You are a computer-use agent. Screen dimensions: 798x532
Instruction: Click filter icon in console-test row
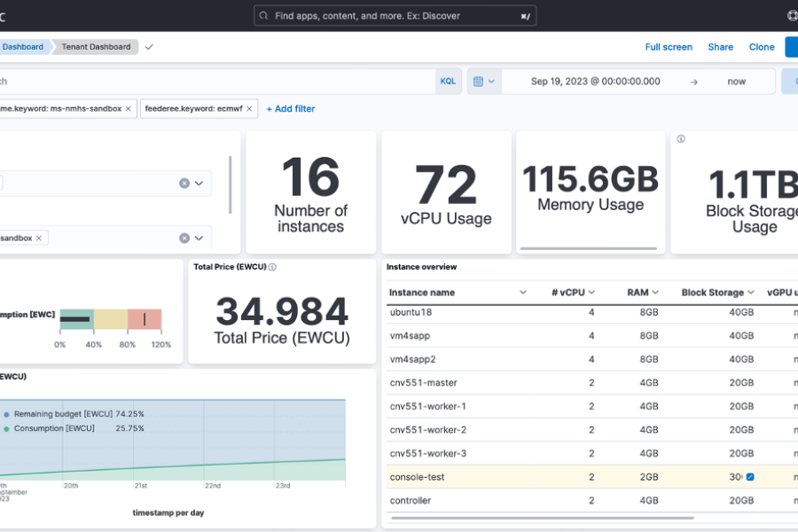click(x=750, y=477)
